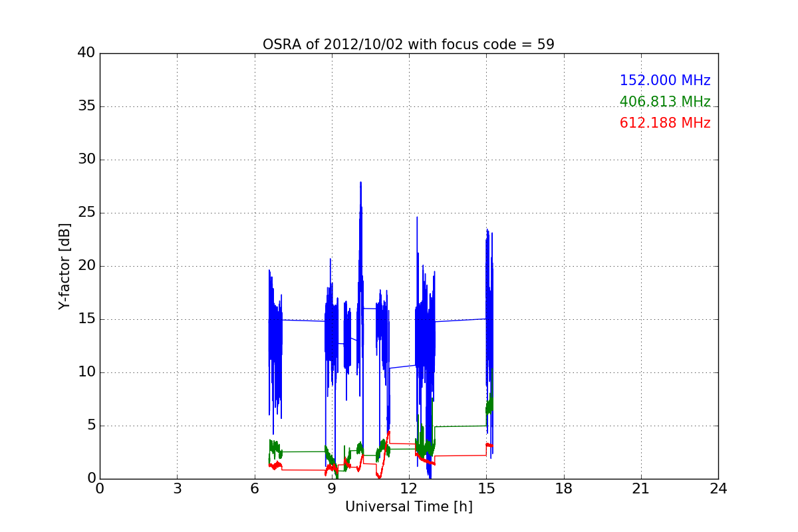Click the x-axis tick label 12
This screenshot has height=532, width=798.
(x=409, y=489)
